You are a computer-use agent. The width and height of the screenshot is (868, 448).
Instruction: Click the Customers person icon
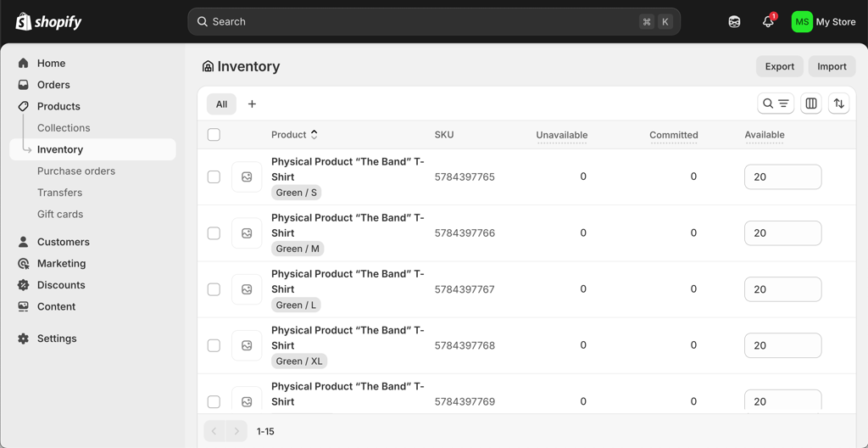coord(23,242)
